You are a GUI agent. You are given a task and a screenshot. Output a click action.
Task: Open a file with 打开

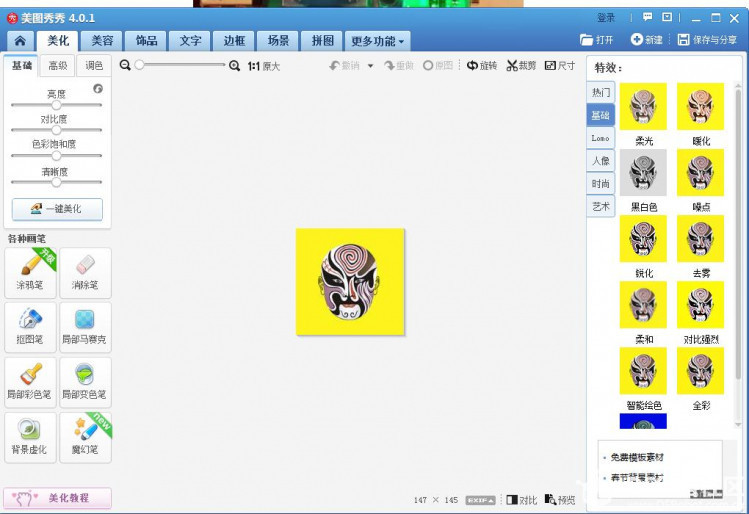pos(597,40)
